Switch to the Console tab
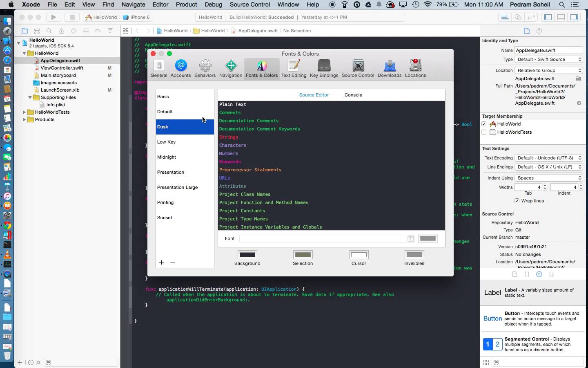The image size is (588, 368). click(353, 95)
